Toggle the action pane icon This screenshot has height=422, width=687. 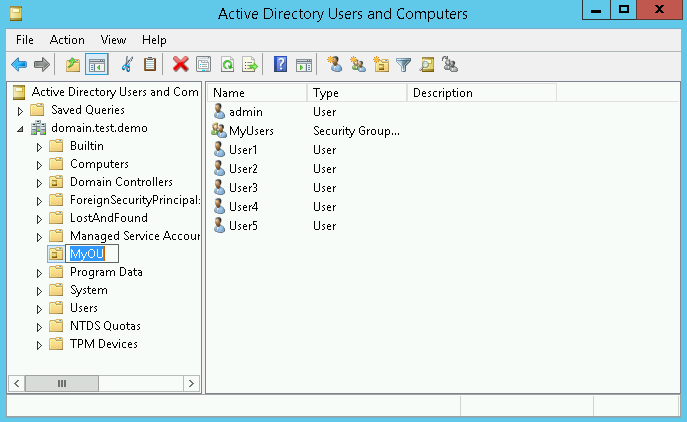pos(304,65)
